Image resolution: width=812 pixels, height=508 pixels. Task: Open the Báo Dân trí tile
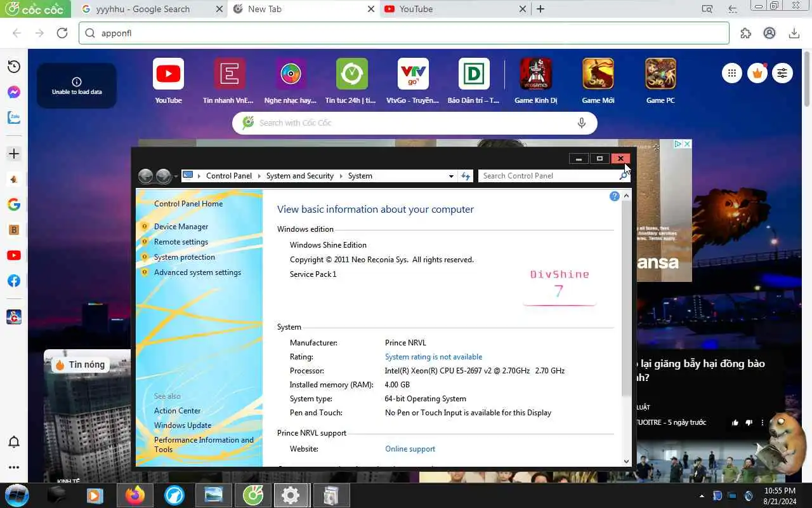coord(474,81)
